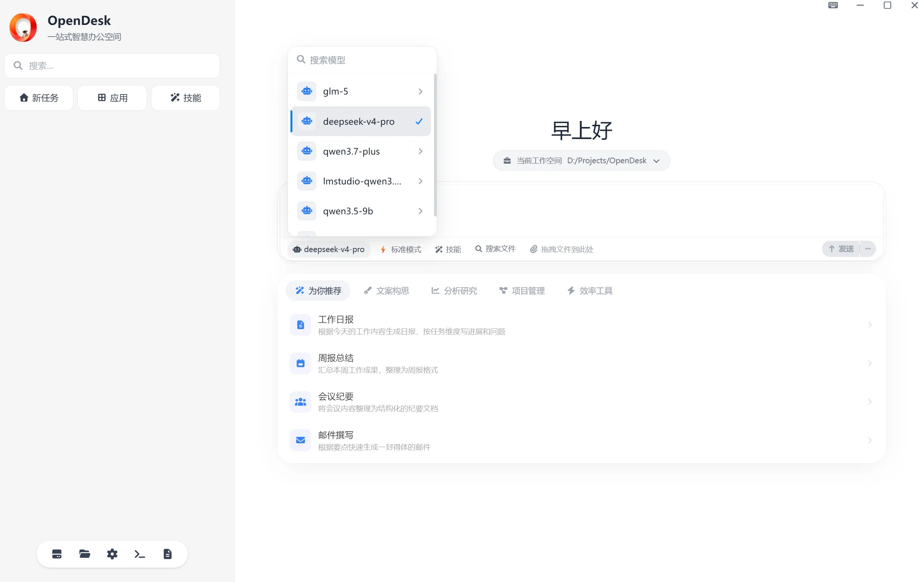Select the glm-5 model name

[x=335, y=91]
